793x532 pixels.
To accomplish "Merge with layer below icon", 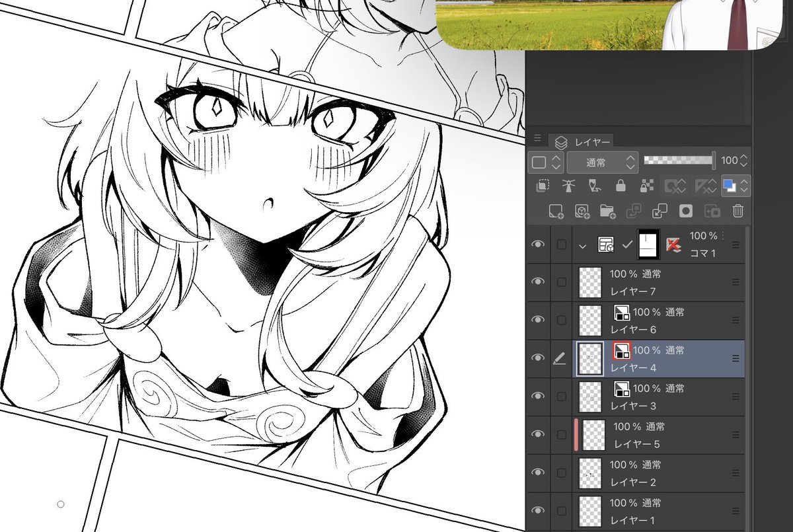I will 660,211.
